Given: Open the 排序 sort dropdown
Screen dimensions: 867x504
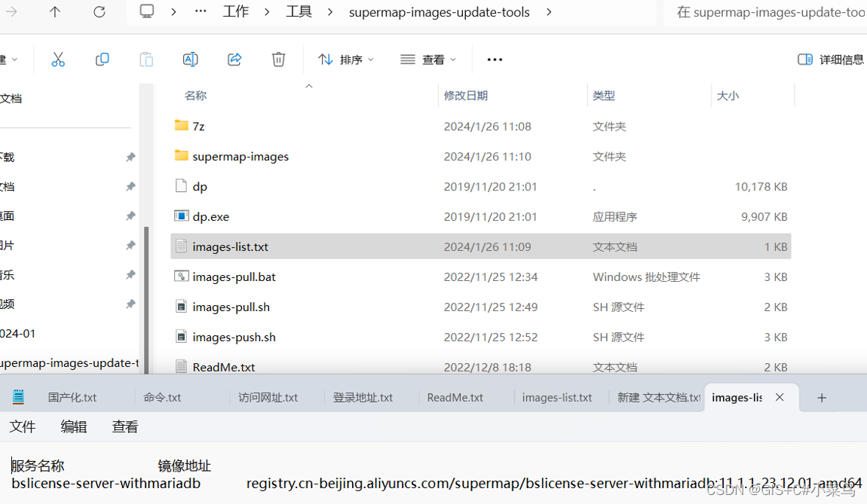Looking at the screenshot, I should coord(346,59).
